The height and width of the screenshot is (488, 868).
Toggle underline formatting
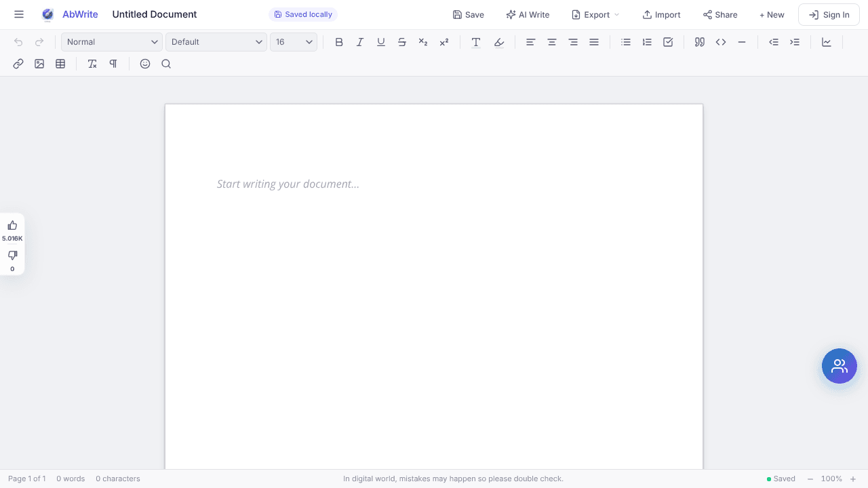[381, 42]
